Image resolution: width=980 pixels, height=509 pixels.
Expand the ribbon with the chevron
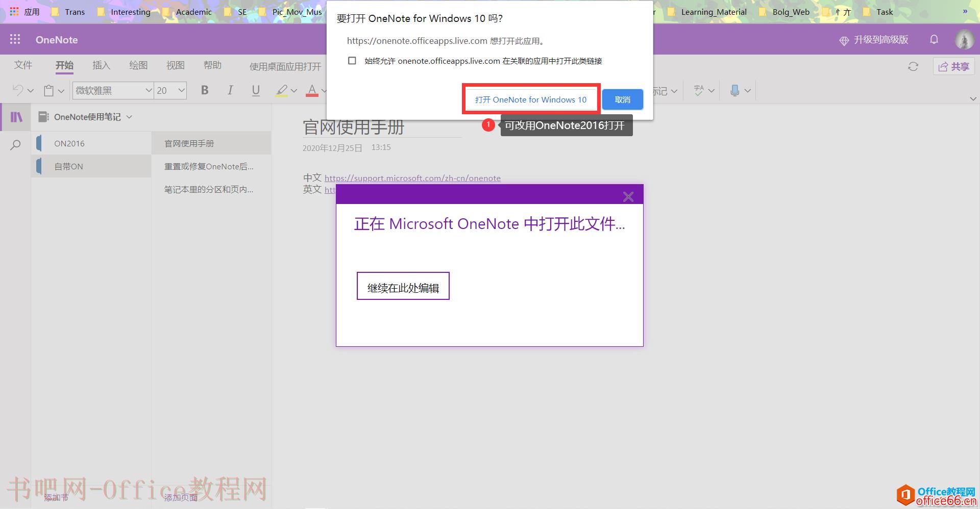tap(973, 98)
